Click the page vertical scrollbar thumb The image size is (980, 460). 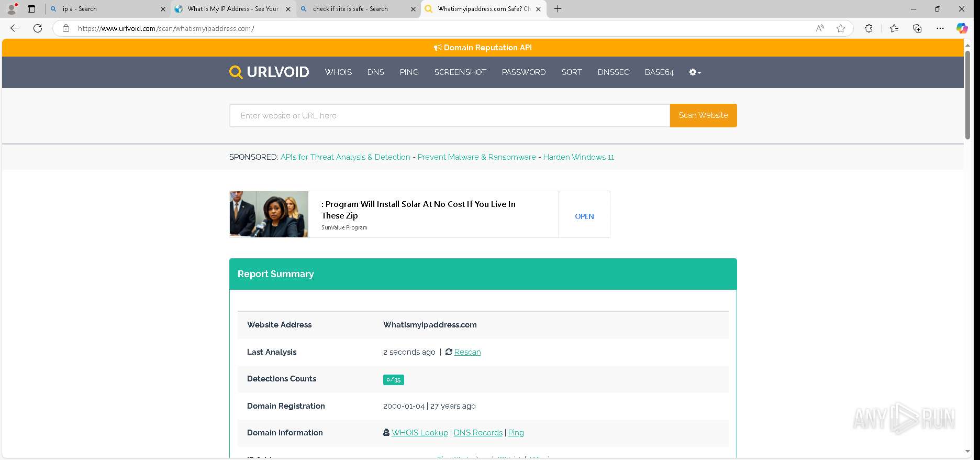[968, 95]
